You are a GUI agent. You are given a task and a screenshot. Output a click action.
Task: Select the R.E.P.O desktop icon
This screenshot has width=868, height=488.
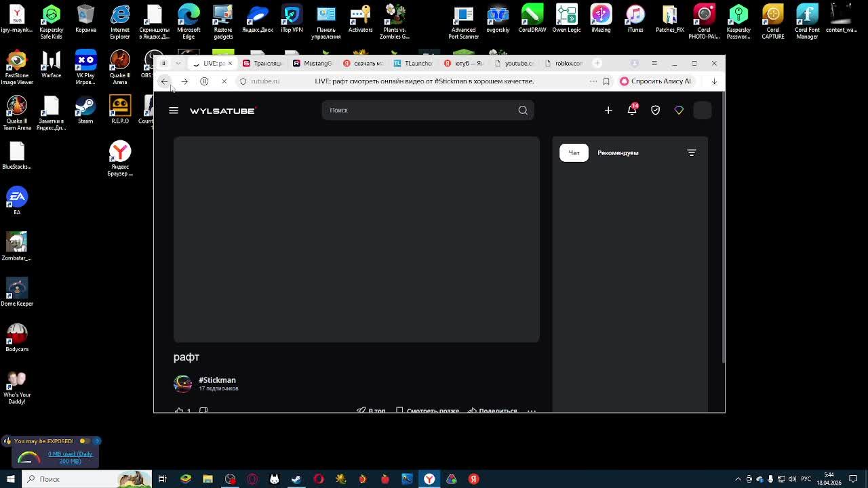click(x=120, y=110)
